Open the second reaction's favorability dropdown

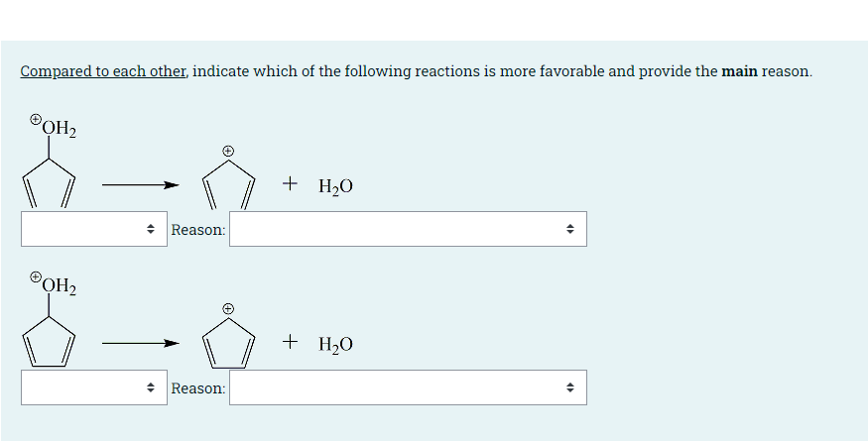(94, 387)
